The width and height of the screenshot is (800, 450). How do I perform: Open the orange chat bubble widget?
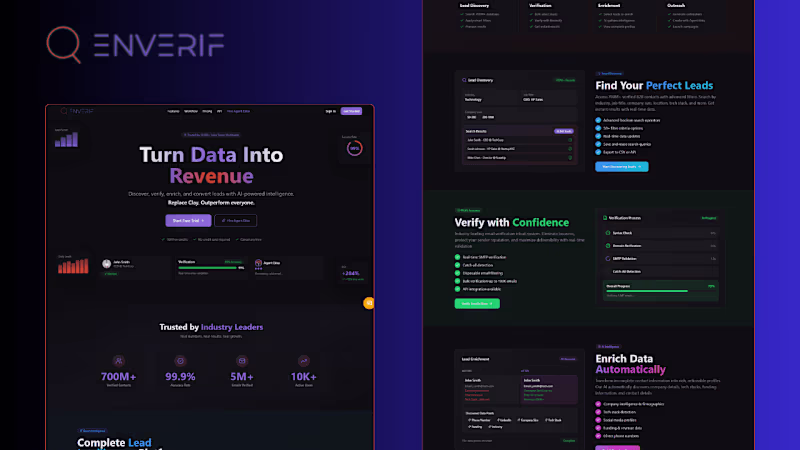369,303
